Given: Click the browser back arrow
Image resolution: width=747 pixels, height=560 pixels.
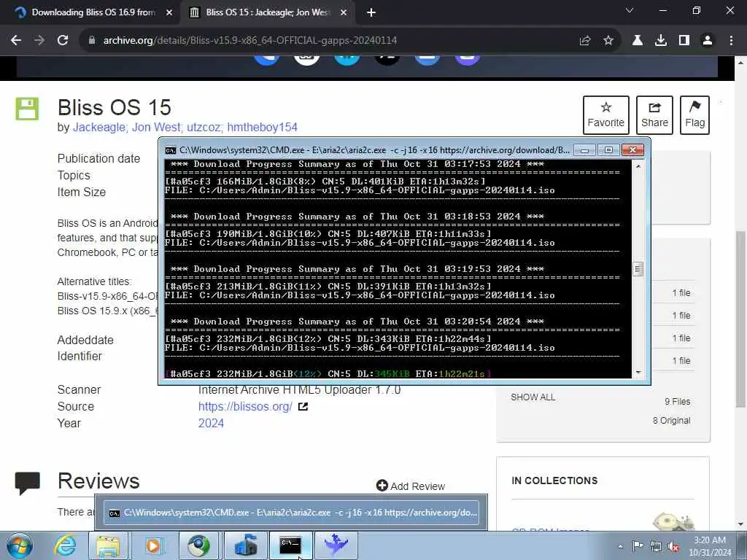Looking at the screenshot, I should pyautogui.click(x=16, y=41).
